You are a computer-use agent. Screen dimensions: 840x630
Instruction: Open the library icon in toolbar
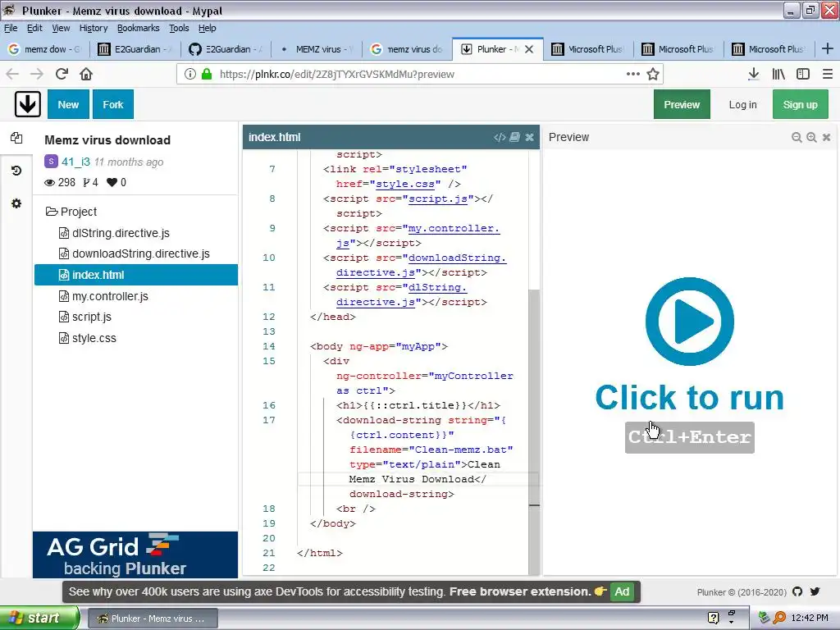(x=778, y=74)
